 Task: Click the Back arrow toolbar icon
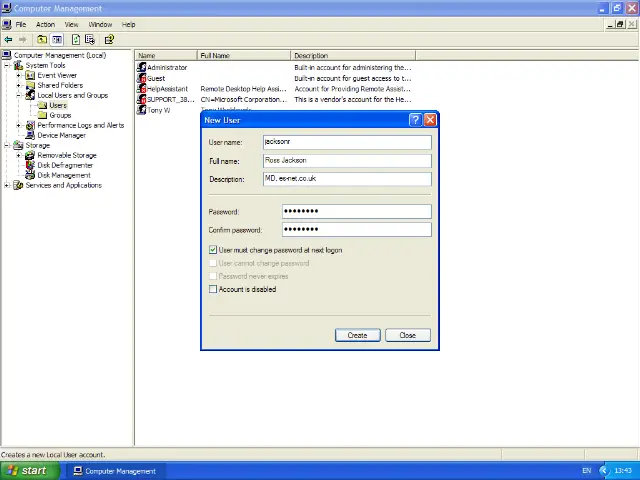[x=8, y=40]
